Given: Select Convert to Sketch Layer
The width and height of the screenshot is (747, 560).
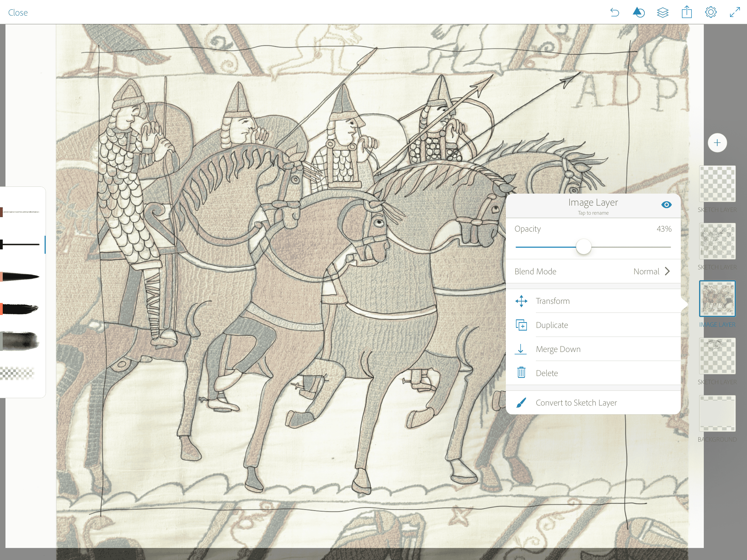Looking at the screenshot, I should [593, 402].
